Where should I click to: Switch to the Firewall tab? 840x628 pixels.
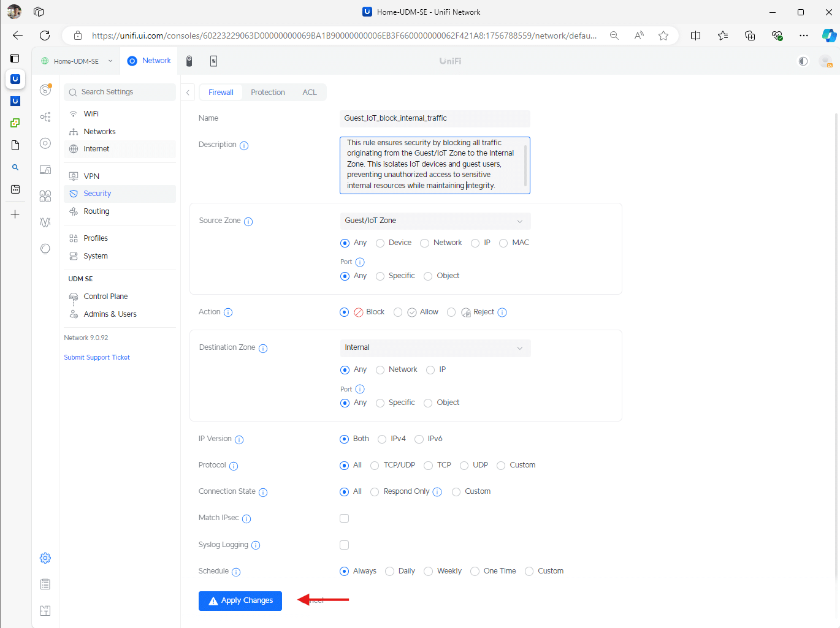coord(221,93)
